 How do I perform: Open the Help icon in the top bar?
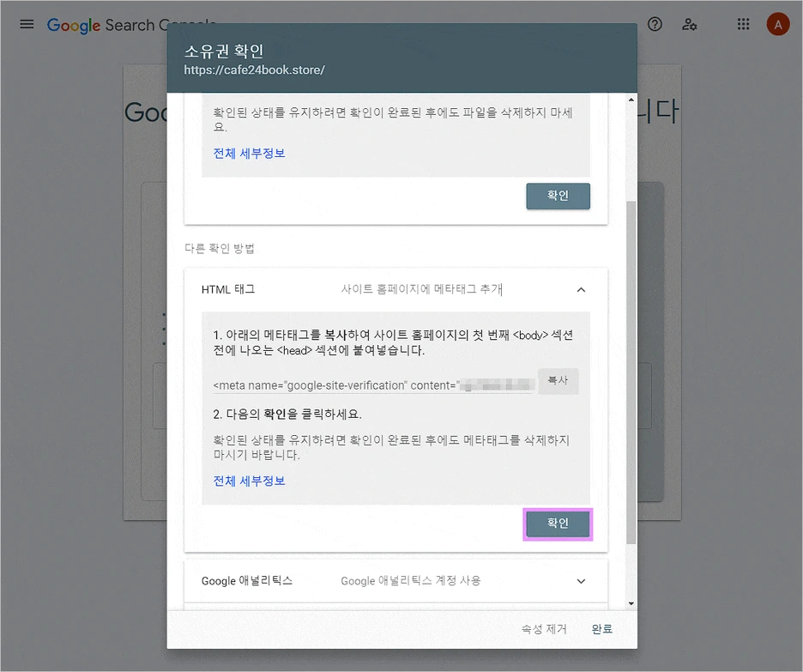coord(655,24)
